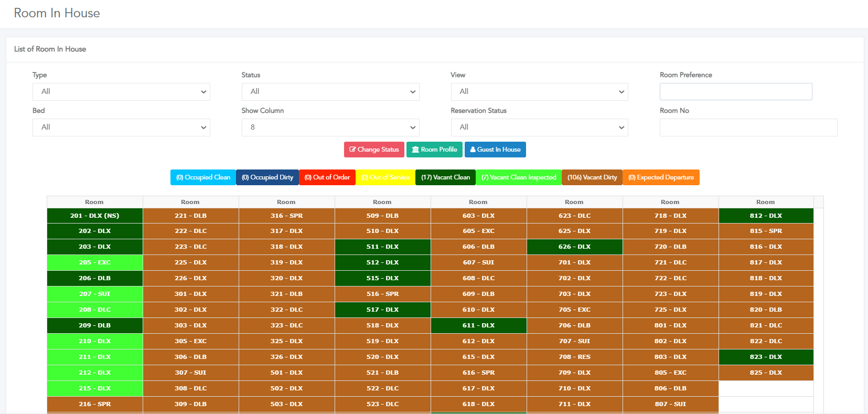Image resolution: width=868 pixels, height=414 pixels.
Task: Filter by Out of Order legend
Action: [x=327, y=177]
